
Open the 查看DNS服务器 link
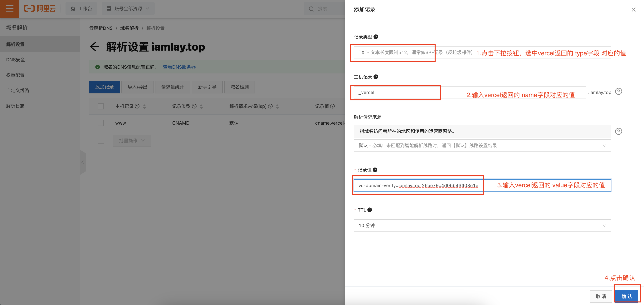coord(179,67)
